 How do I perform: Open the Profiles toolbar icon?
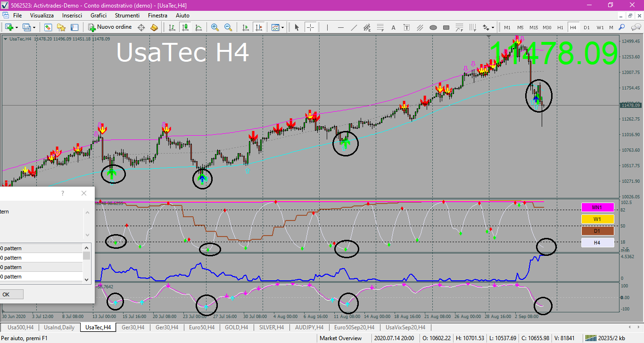point(27,27)
